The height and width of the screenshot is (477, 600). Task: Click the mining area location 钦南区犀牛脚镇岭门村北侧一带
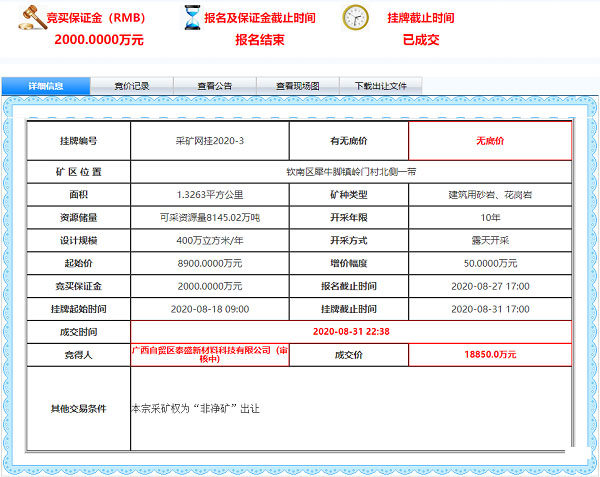(x=351, y=171)
